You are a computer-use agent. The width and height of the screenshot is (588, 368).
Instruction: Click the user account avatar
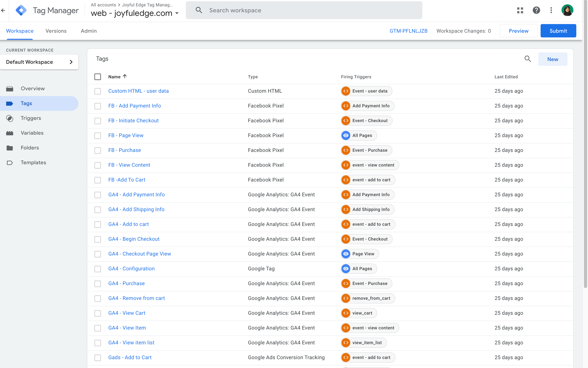tap(567, 10)
